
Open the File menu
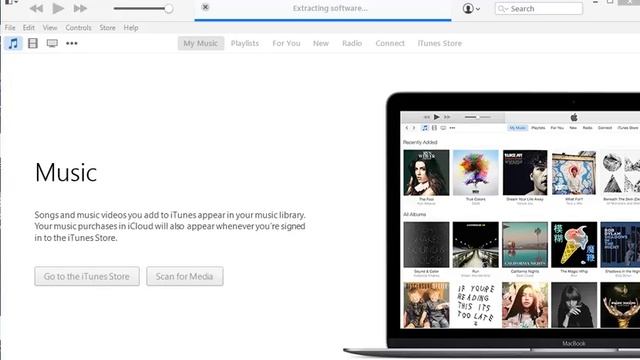pyautogui.click(x=10, y=28)
